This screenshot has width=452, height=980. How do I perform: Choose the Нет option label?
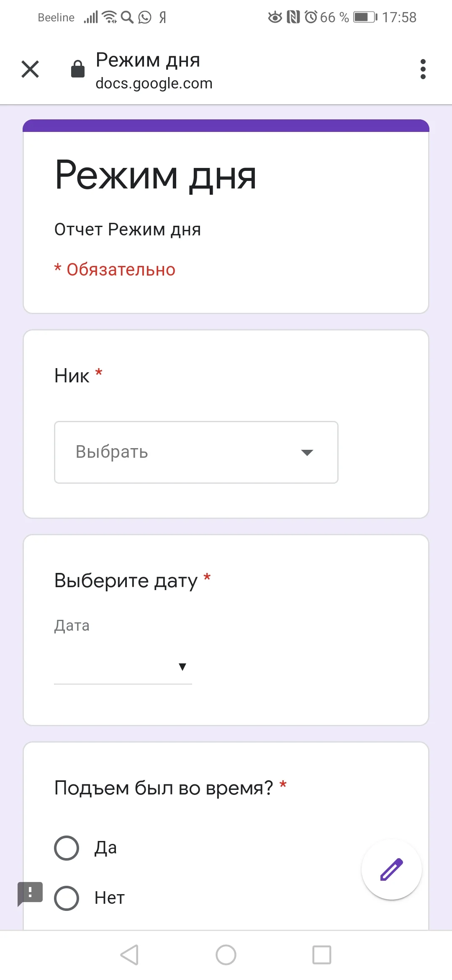point(110,898)
